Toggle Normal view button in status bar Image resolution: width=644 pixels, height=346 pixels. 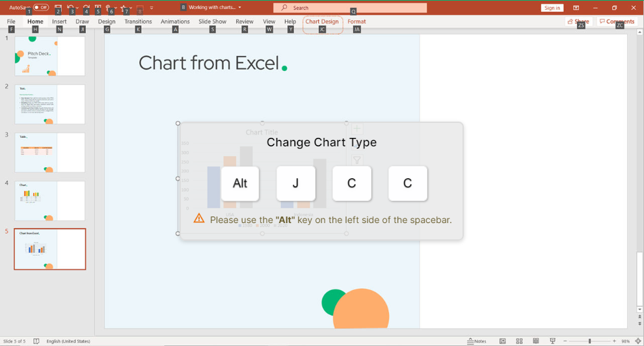[x=502, y=341]
